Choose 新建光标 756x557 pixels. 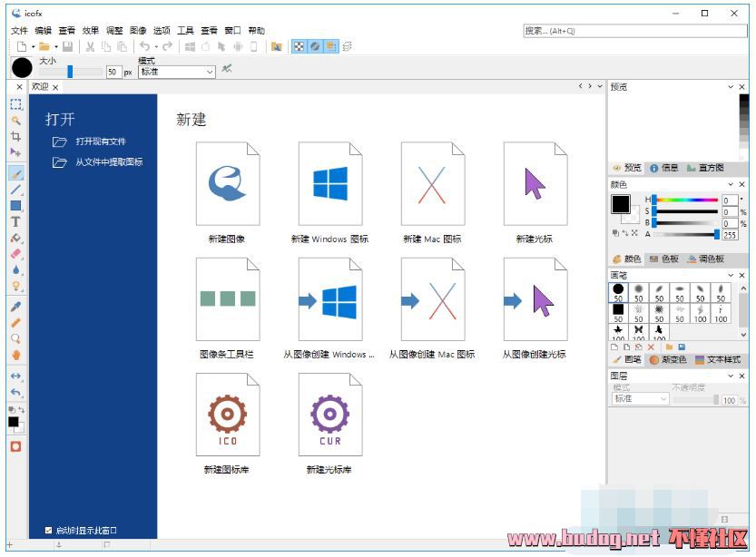click(x=535, y=194)
